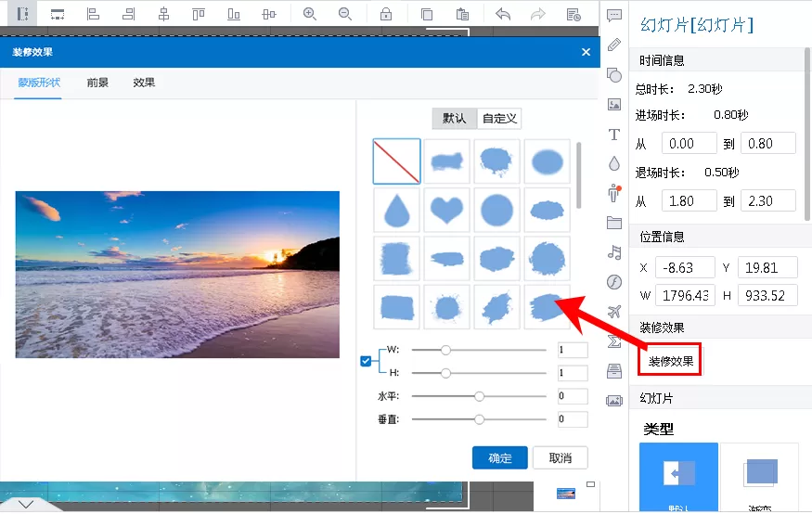Open the music note sidebar tool
This screenshot has height=514, width=812.
pos(614,252)
